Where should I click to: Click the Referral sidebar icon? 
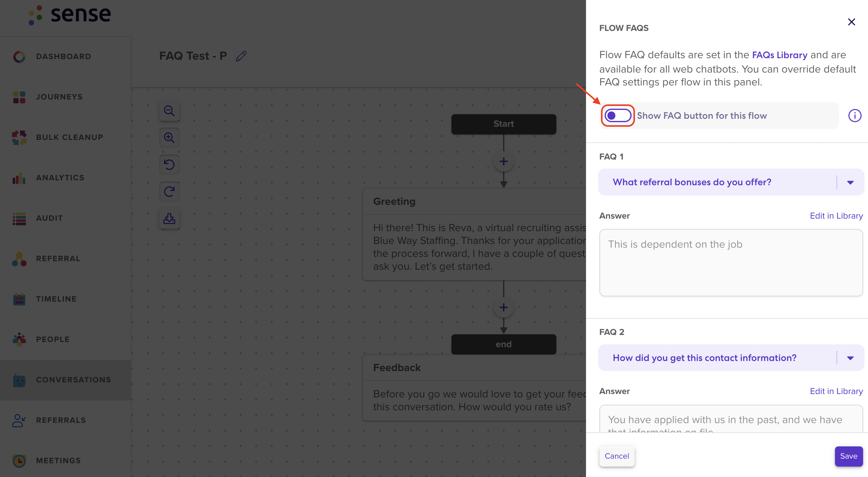point(19,259)
